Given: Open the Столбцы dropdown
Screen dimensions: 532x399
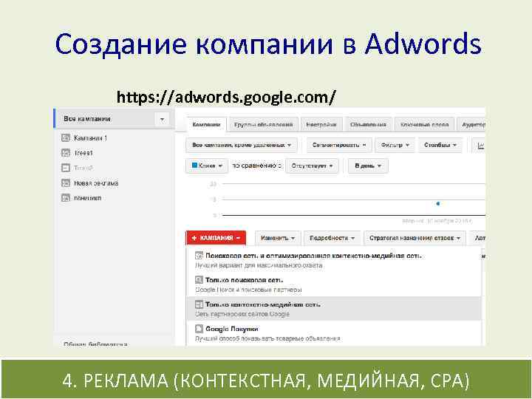Looking at the screenshot, I should 440,146.
